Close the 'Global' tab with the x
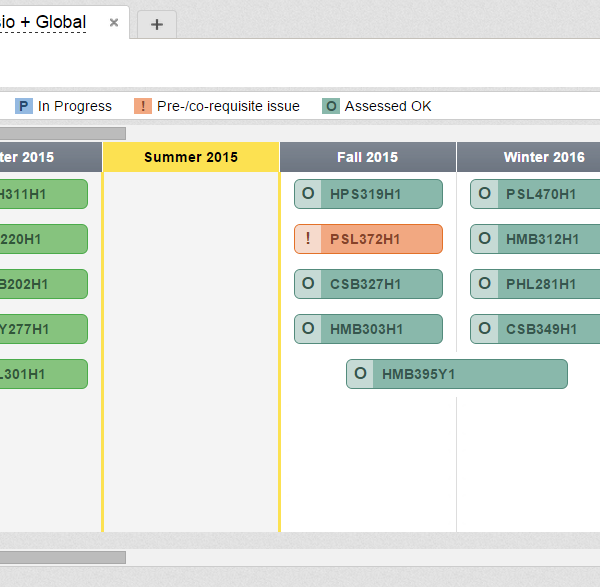The height and width of the screenshot is (587, 600). 114,22
